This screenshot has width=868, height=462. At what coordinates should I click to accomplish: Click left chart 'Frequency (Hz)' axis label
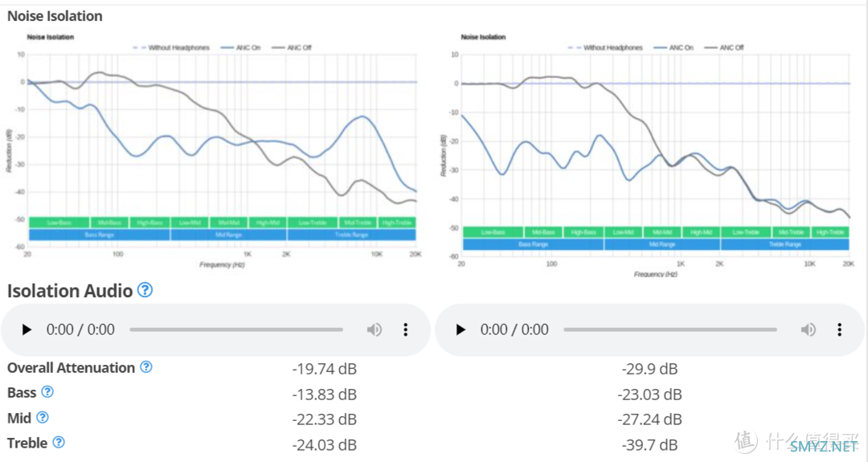point(222,265)
